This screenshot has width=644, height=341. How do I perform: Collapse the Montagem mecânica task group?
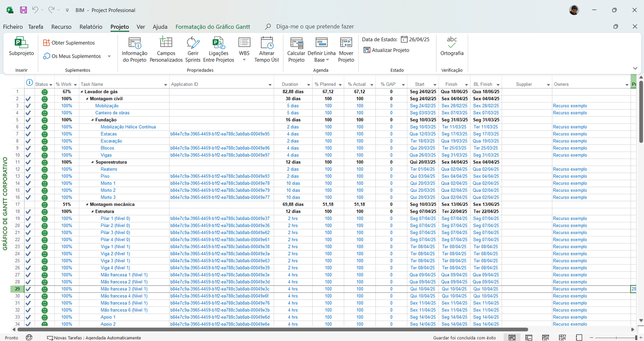(x=87, y=204)
